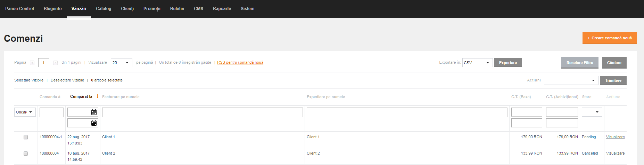Viewport: 644px width, 165px height.
Task: Sort by Facturare pe numele header
Action: [x=121, y=97]
